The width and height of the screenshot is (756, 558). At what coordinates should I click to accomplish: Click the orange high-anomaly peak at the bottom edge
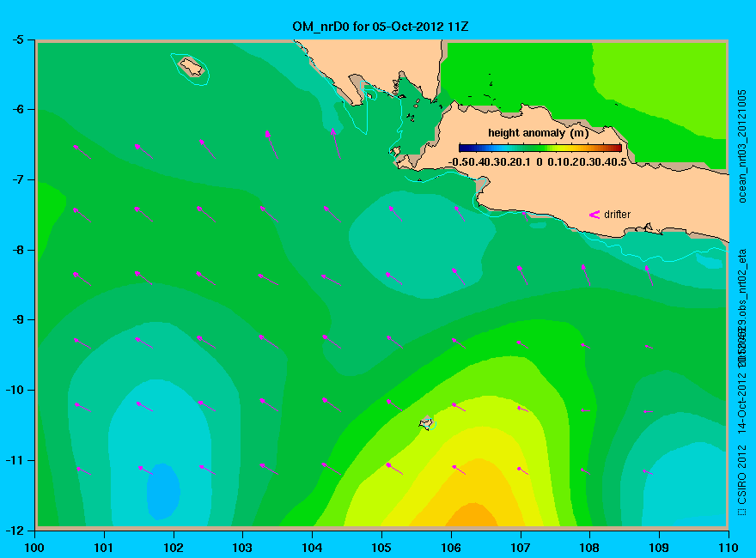point(472,514)
